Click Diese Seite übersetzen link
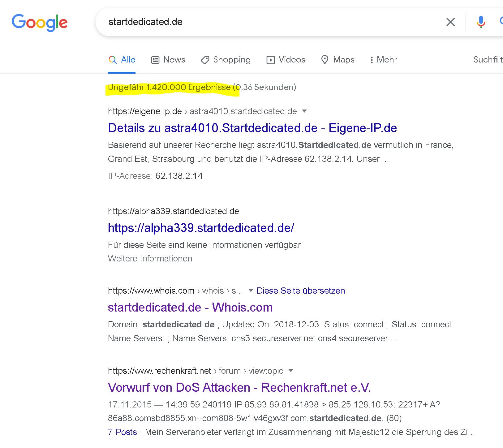 click(301, 291)
